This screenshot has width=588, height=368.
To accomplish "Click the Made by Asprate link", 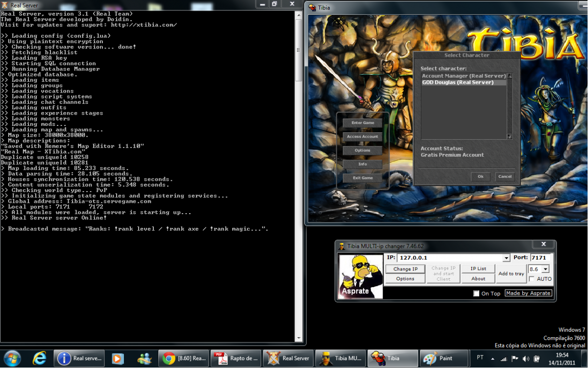I will 528,293.
